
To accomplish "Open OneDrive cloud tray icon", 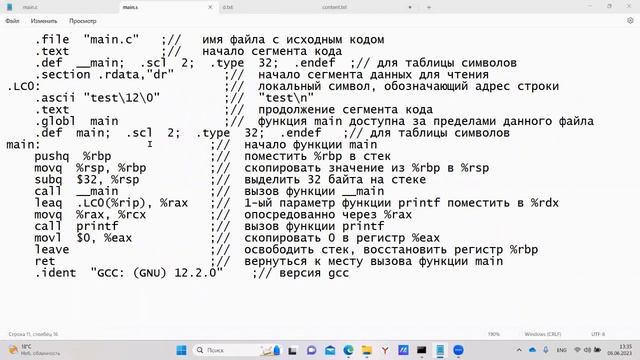I will (x=532, y=350).
